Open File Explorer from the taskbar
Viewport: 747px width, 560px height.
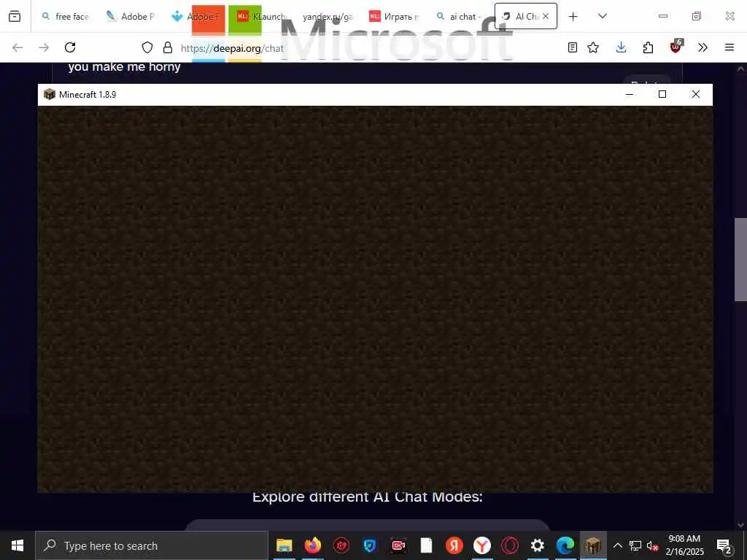click(x=285, y=545)
